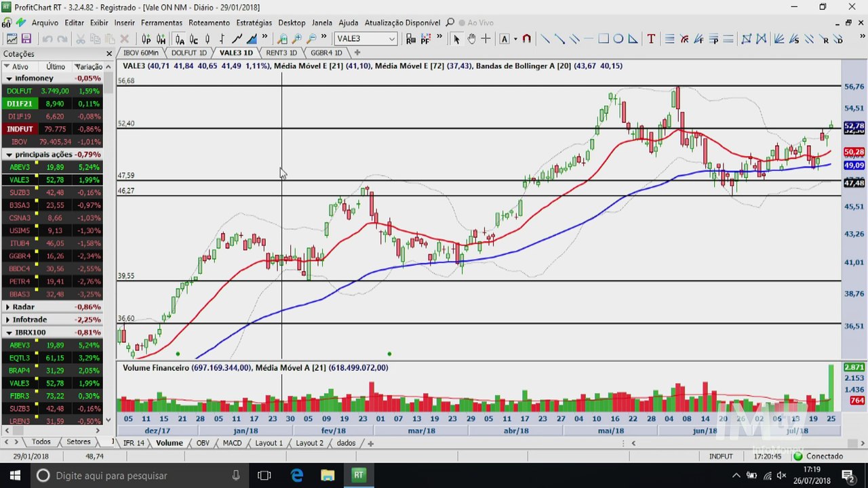Select the bar (OHLC) chart type icon

(x=222, y=39)
